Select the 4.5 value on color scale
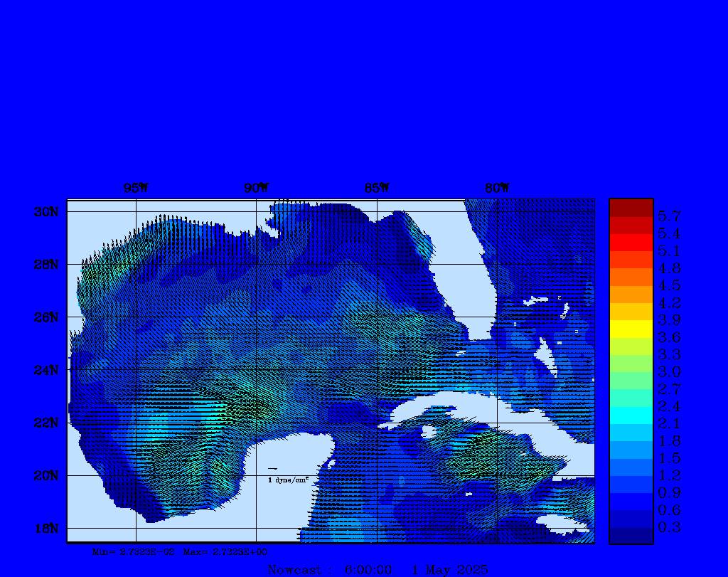 click(x=669, y=285)
